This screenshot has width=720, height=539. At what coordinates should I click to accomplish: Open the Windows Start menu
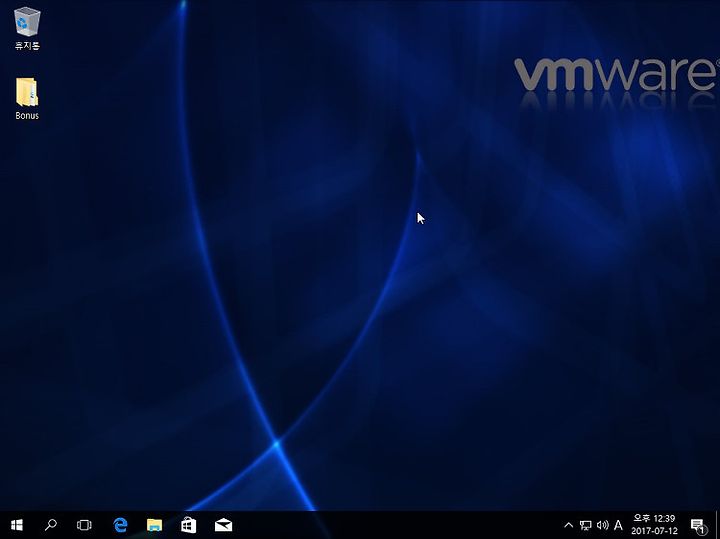tap(17, 525)
